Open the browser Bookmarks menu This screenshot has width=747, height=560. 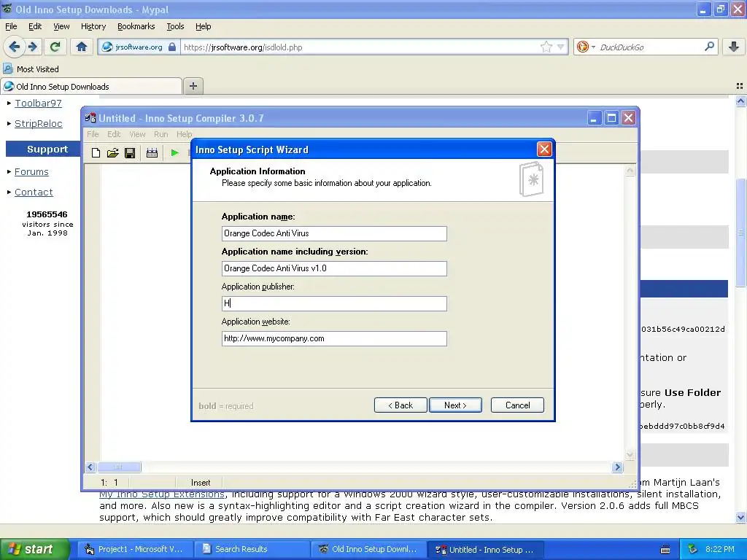coord(136,26)
